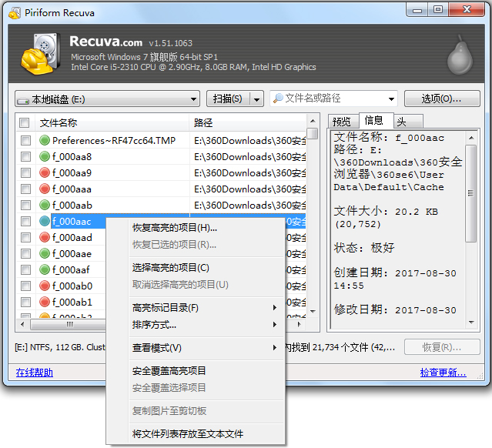Check the box for f_000aa8
Viewport: 492px width, 448px height.
pos(25,156)
